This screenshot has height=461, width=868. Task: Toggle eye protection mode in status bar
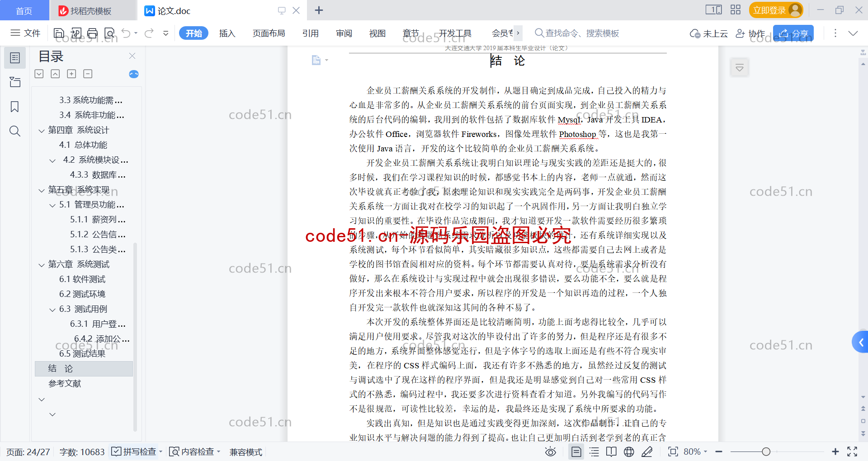[551, 452]
